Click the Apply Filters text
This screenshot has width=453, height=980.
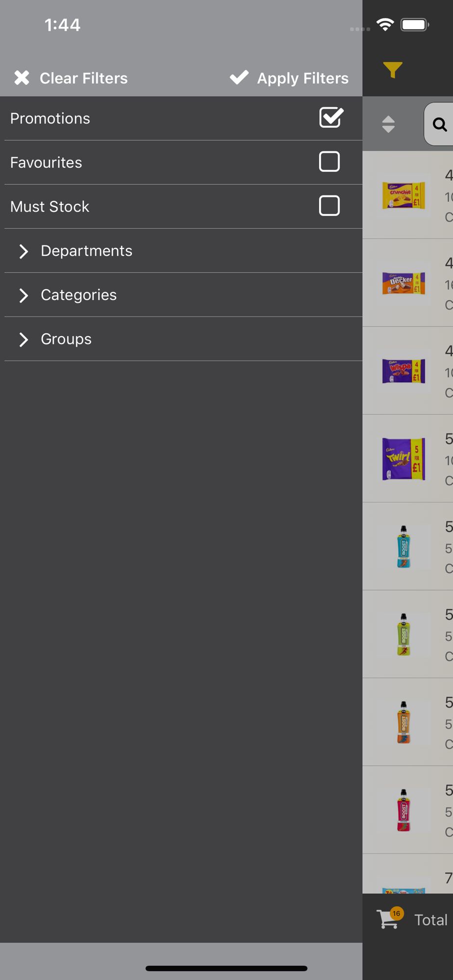pos(302,78)
